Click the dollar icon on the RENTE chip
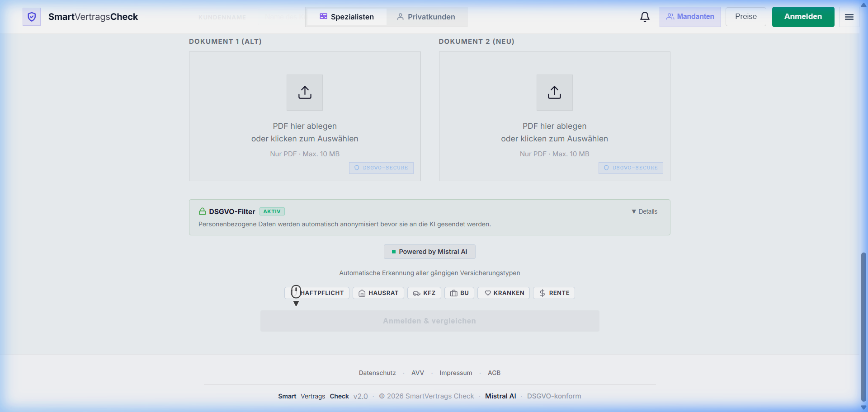 click(x=542, y=293)
